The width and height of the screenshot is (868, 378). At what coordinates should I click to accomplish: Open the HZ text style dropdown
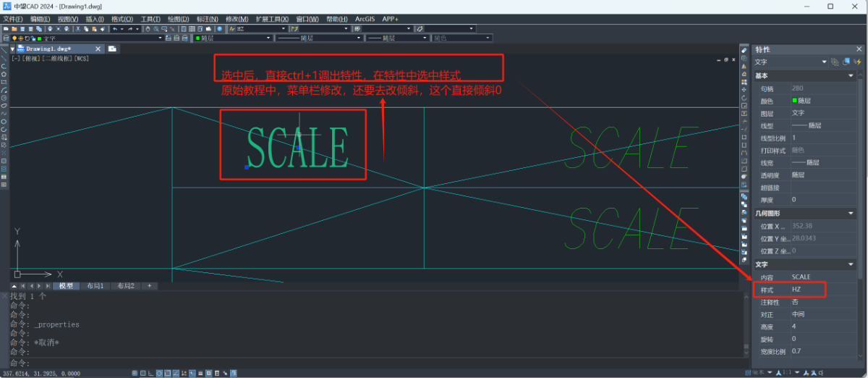click(283, 29)
